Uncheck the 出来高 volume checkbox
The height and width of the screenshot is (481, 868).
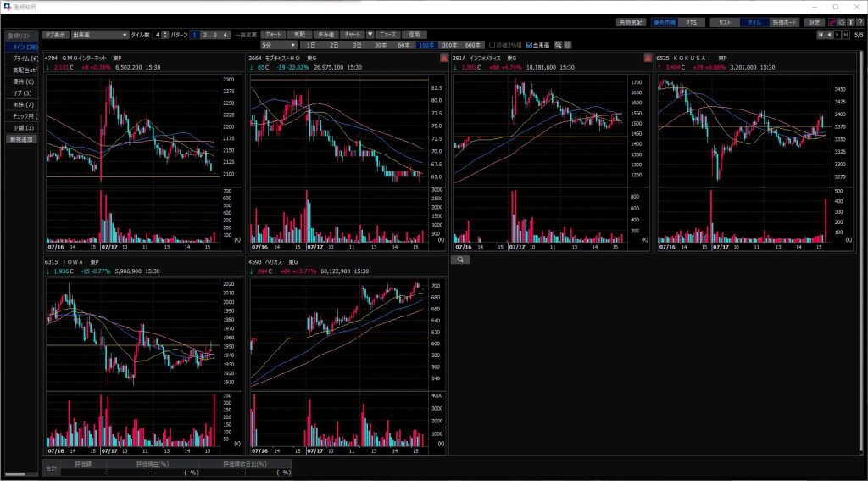(530, 44)
